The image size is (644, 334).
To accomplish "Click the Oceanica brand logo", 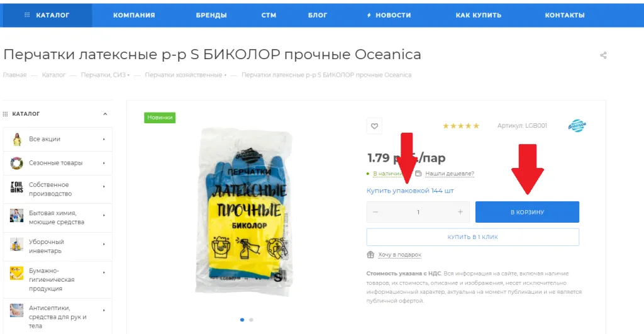I will pyautogui.click(x=577, y=125).
